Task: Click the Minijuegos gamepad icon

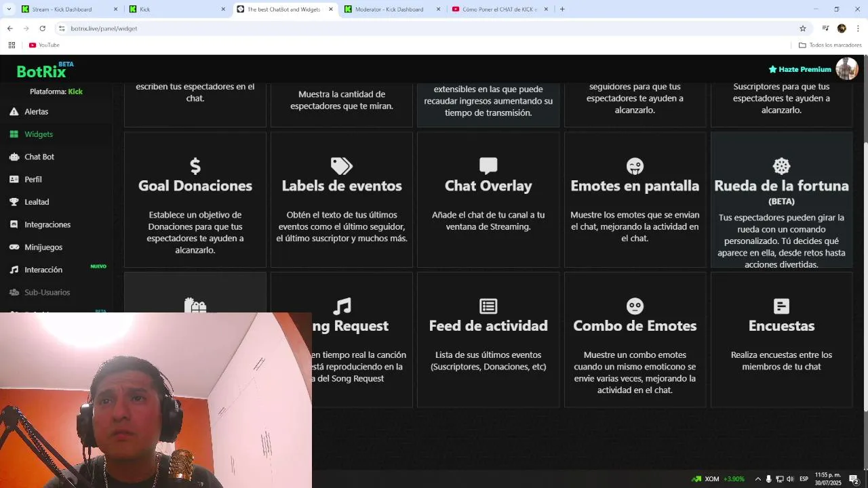Action: click(14, 247)
